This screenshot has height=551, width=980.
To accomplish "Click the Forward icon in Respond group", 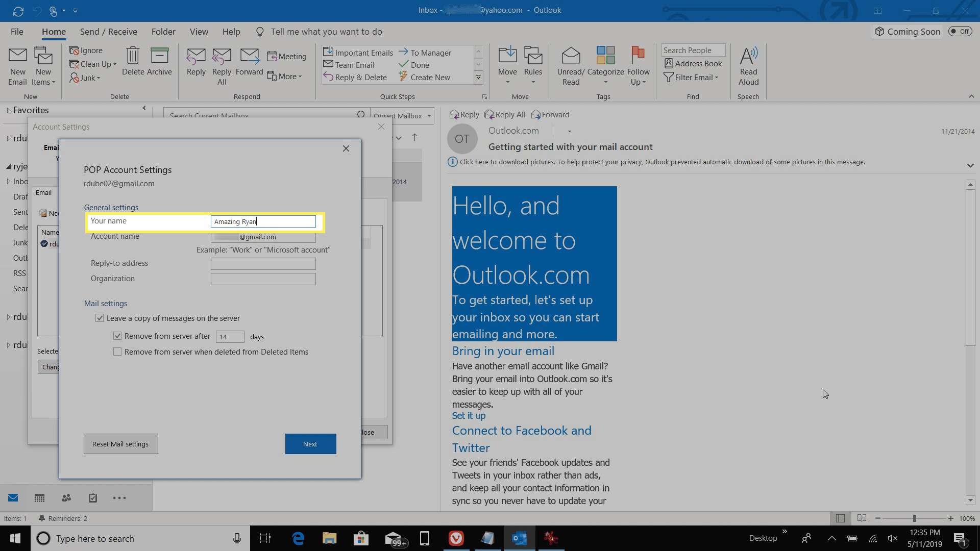I will pyautogui.click(x=250, y=56).
